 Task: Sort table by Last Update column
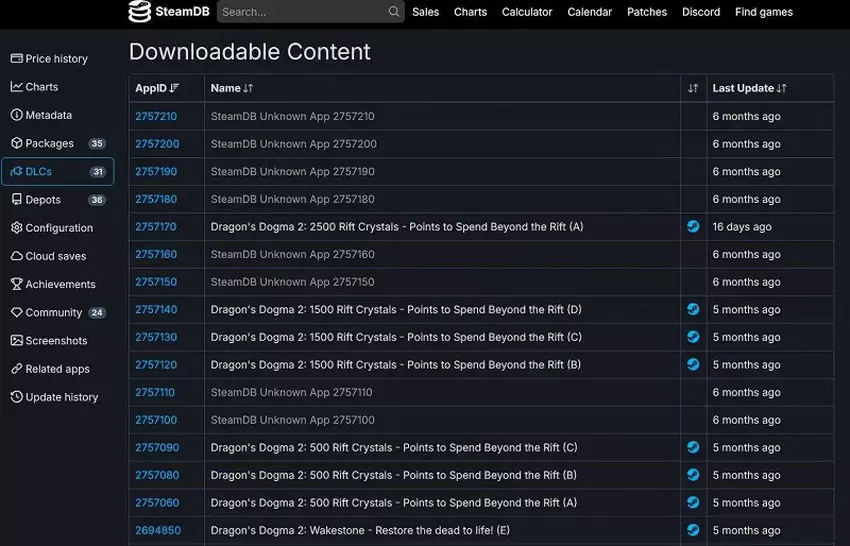pyautogui.click(x=749, y=88)
